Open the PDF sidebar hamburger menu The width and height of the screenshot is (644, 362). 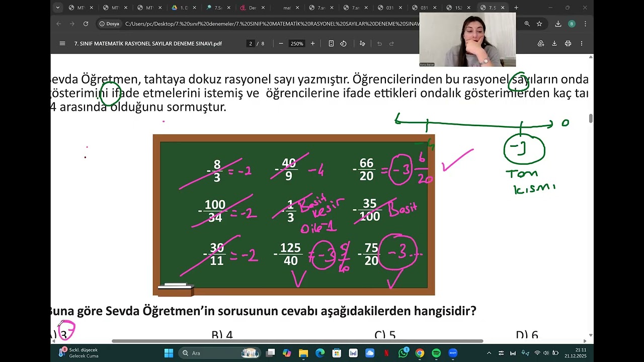coord(62,44)
